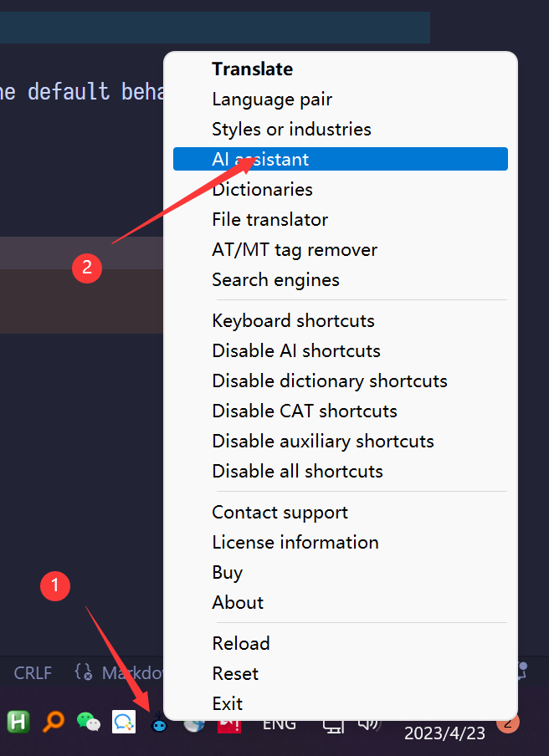Viewport: 549px width, 756px height.
Task: Open WeChat from the system tray
Action: [89, 721]
